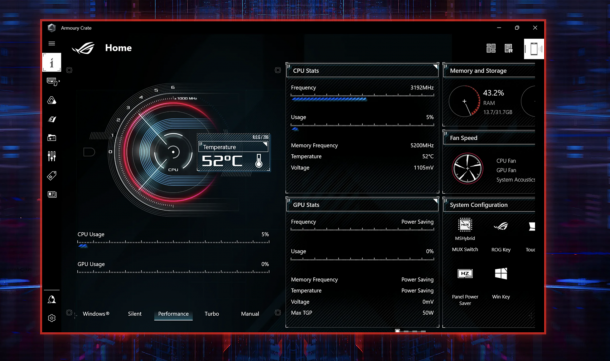This screenshot has width=610, height=361.
Task: Open the Devices keyboard icon in sidebar
Action: pyautogui.click(x=52, y=81)
